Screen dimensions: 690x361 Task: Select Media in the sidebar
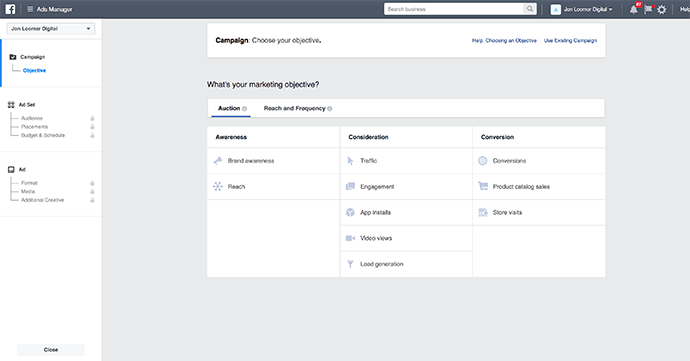click(x=28, y=192)
